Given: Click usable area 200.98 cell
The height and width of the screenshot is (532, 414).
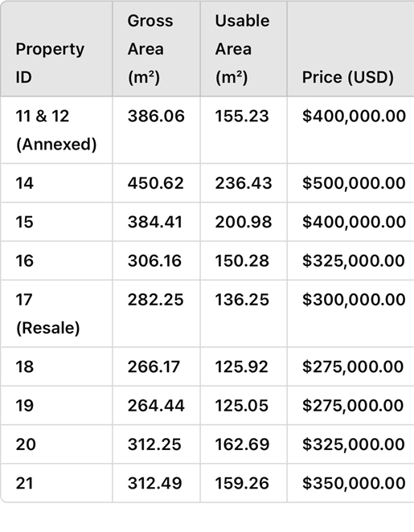Looking at the screenshot, I should (x=244, y=222).
